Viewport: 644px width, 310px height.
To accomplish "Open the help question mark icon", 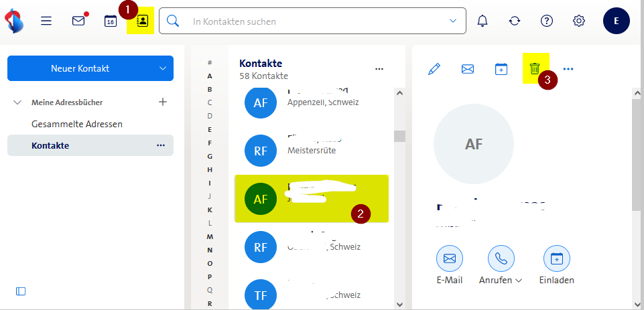I will 547,21.
